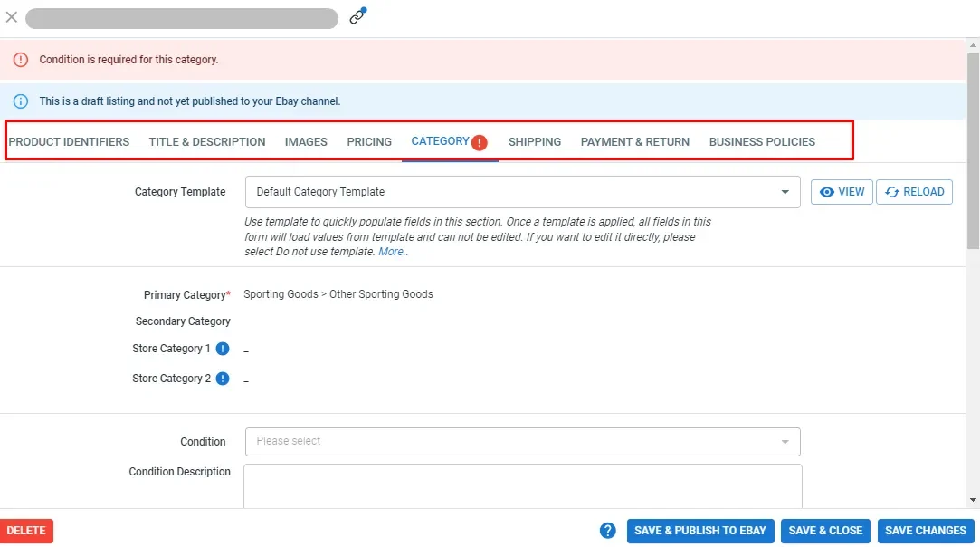
Task: Follow the More.. link in template help
Action: pyautogui.click(x=393, y=252)
